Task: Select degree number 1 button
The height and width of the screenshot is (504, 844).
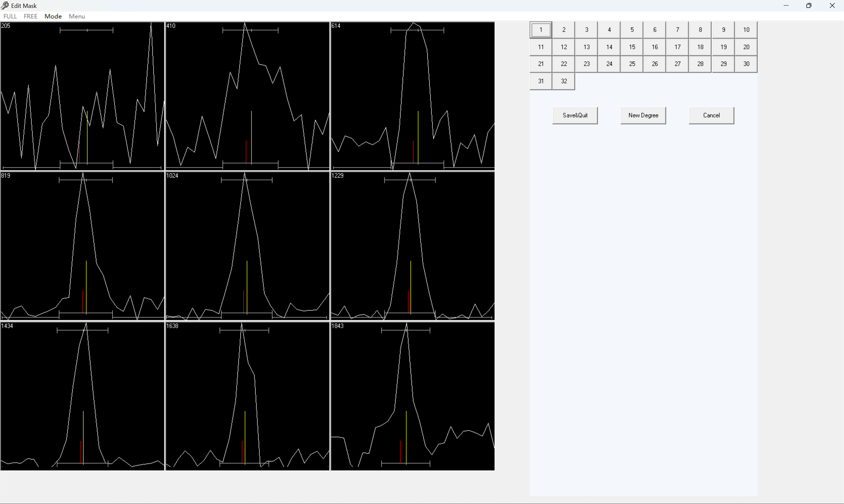Action: tap(541, 30)
